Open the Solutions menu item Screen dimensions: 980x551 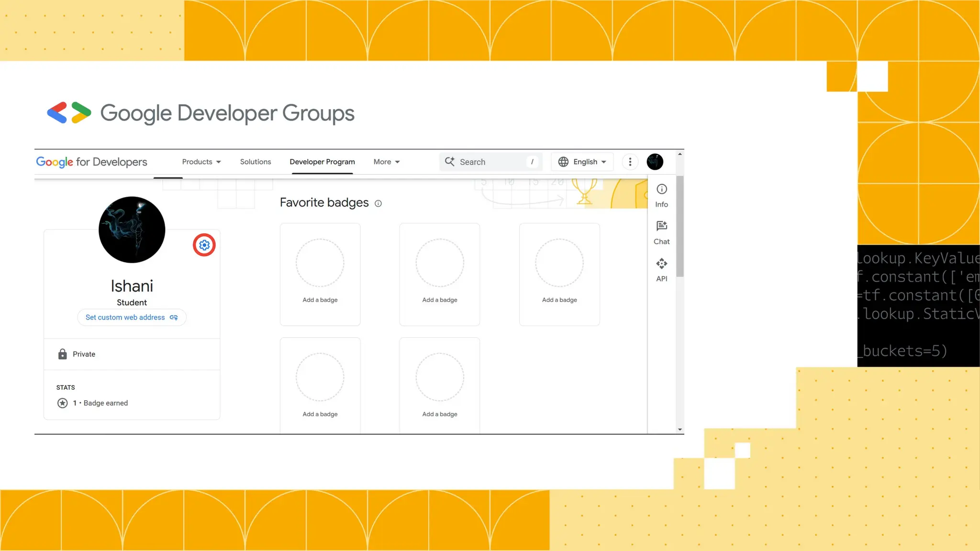coord(255,162)
